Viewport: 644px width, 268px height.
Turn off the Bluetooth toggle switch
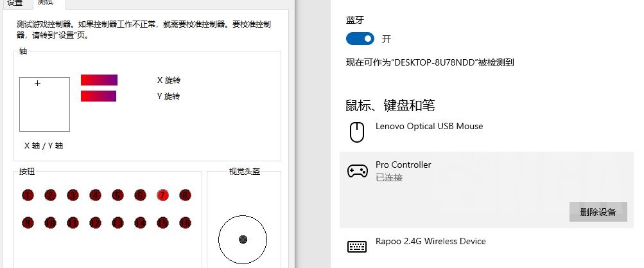click(360, 39)
